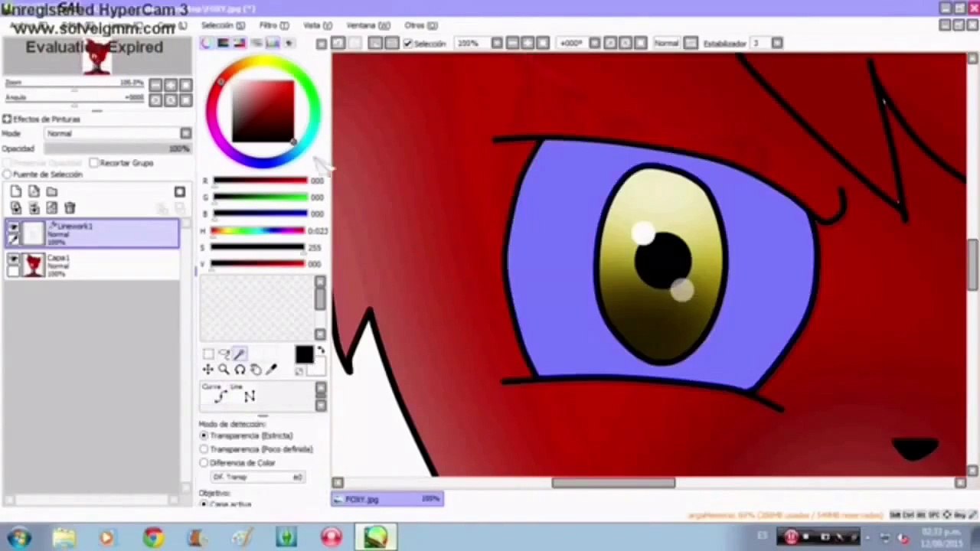Image resolution: width=980 pixels, height=551 pixels.
Task: Open the Vista menu
Action: click(318, 26)
